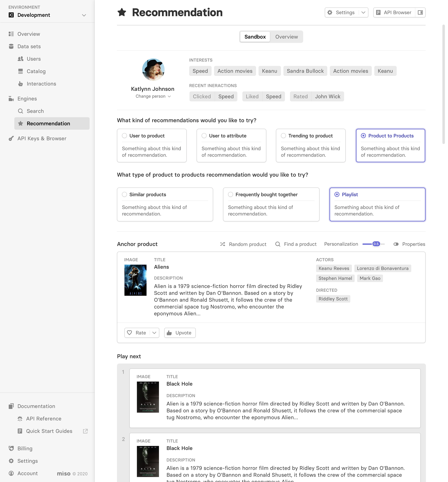Select the User to product radio option
Image resolution: width=448 pixels, height=482 pixels.
click(x=124, y=136)
